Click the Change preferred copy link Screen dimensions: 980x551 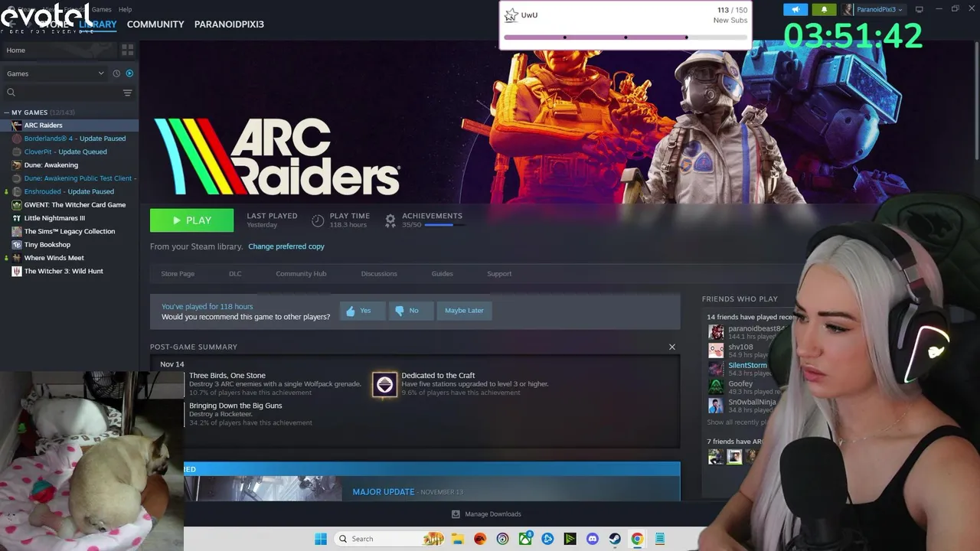click(286, 246)
